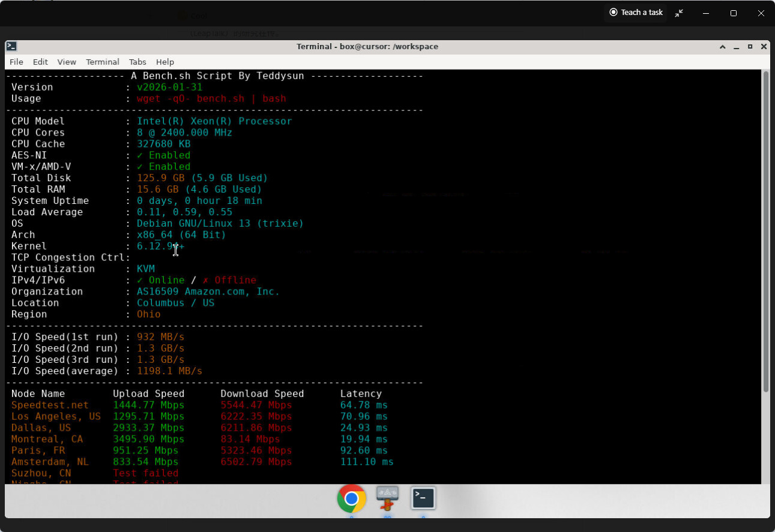Click the 1198.1 MB/s average speed
Image resolution: width=775 pixels, height=532 pixels.
coord(169,371)
